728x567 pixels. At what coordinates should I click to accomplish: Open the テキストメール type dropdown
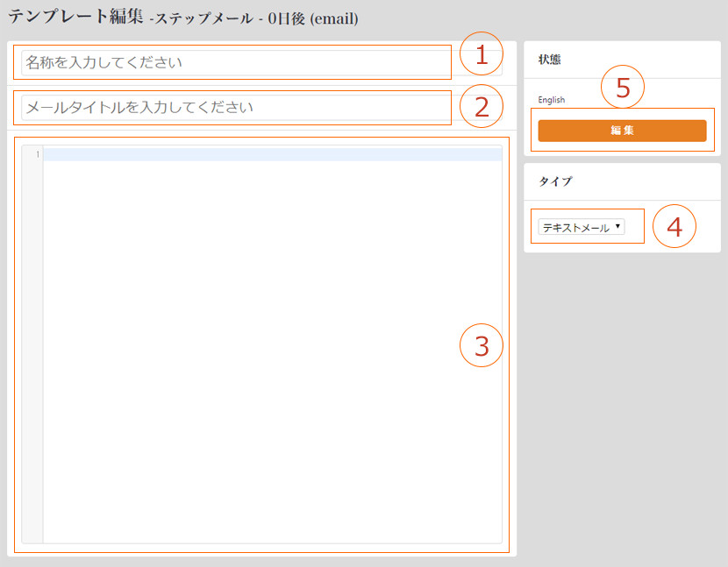(x=580, y=228)
